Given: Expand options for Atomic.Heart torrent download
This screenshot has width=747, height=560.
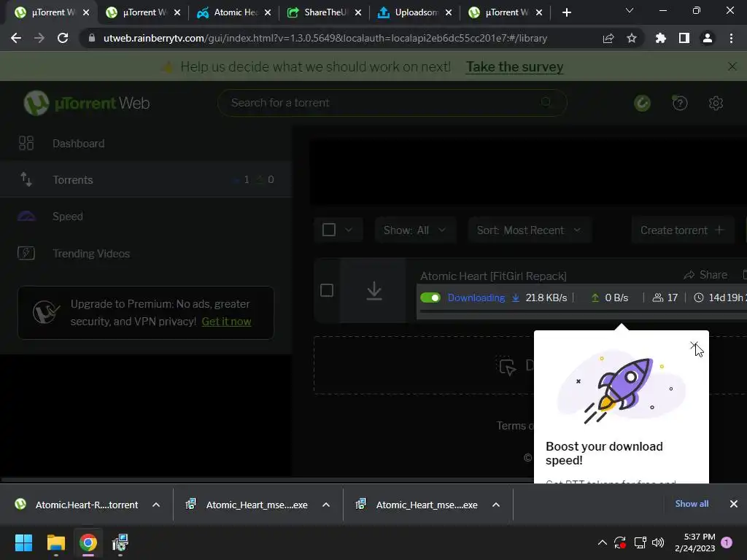Looking at the screenshot, I should click(x=156, y=505).
